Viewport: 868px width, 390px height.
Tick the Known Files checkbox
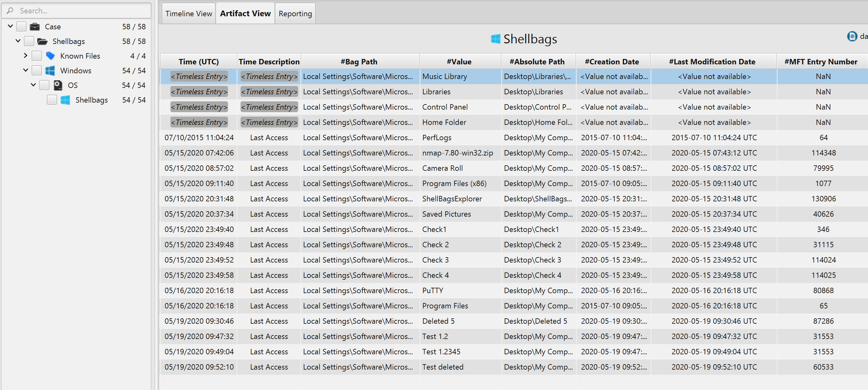click(x=37, y=56)
